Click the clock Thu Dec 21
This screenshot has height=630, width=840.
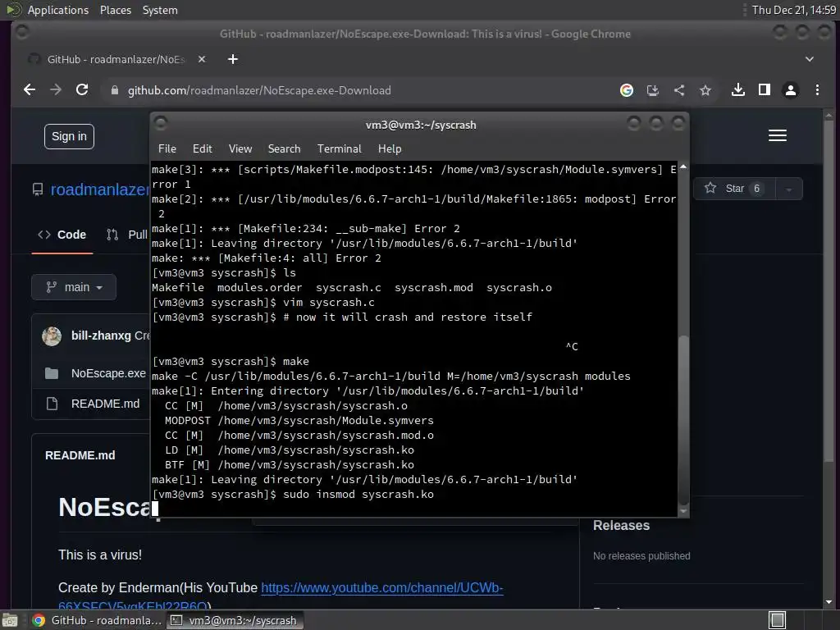793,10
